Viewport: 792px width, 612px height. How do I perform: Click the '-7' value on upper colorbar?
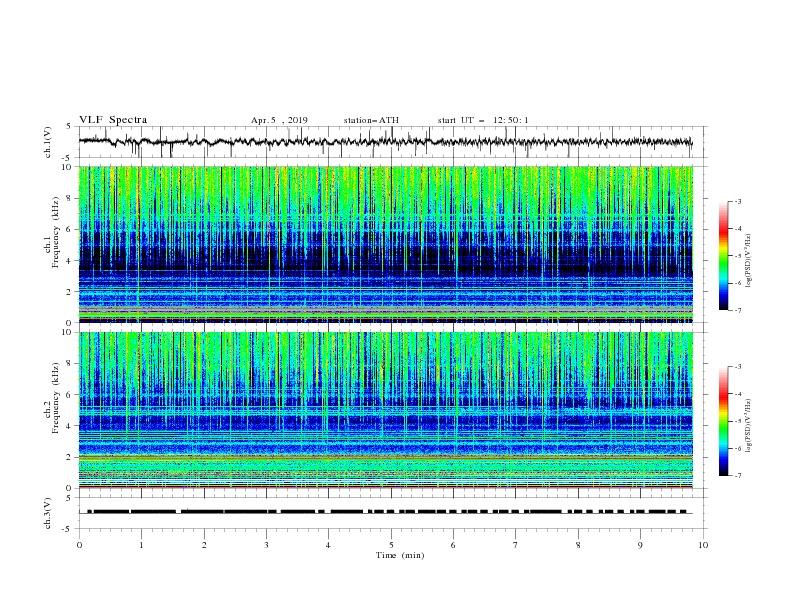[x=737, y=311]
